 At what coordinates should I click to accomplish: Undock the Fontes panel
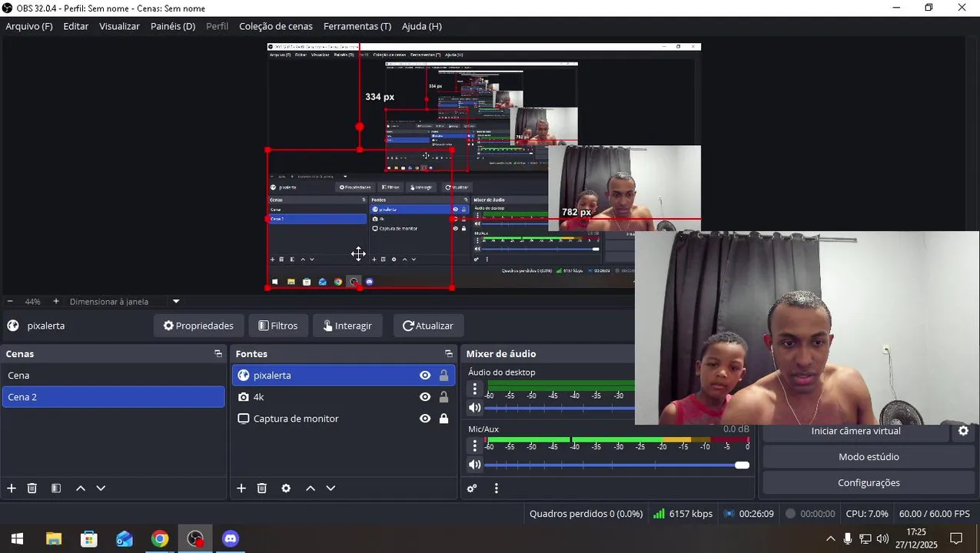pyautogui.click(x=449, y=354)
